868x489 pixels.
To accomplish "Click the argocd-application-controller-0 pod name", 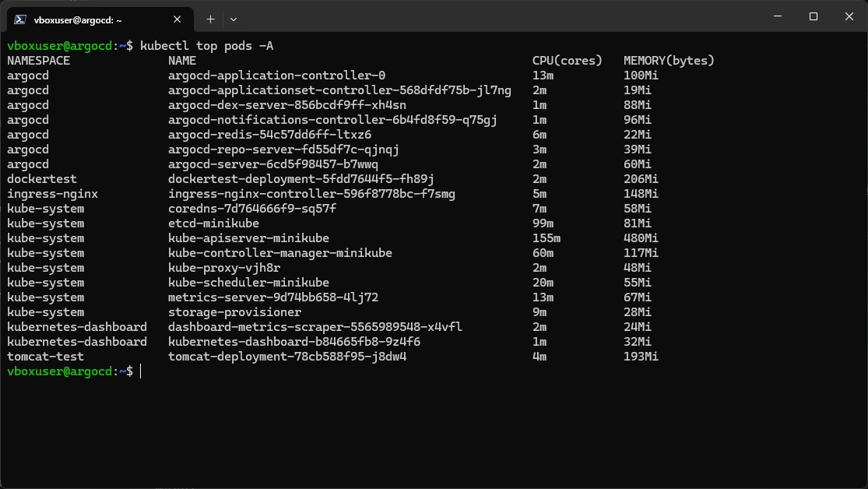I will tap(277, 76).
